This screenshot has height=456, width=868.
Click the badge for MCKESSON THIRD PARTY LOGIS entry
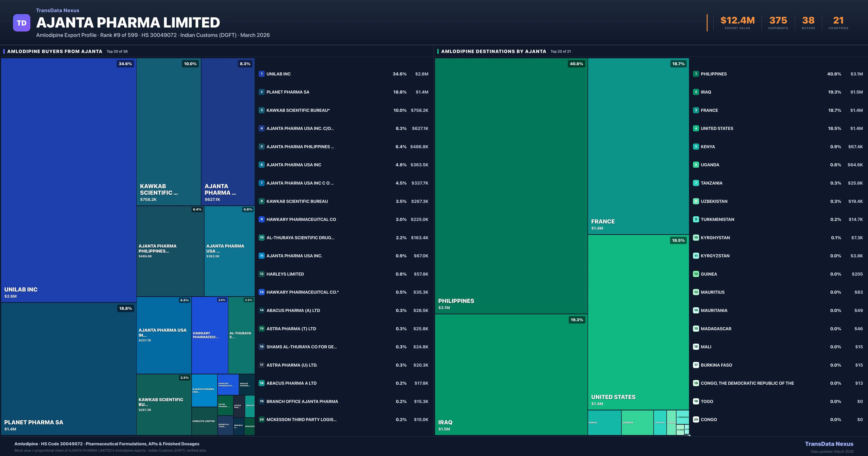[x=261, y=420]
